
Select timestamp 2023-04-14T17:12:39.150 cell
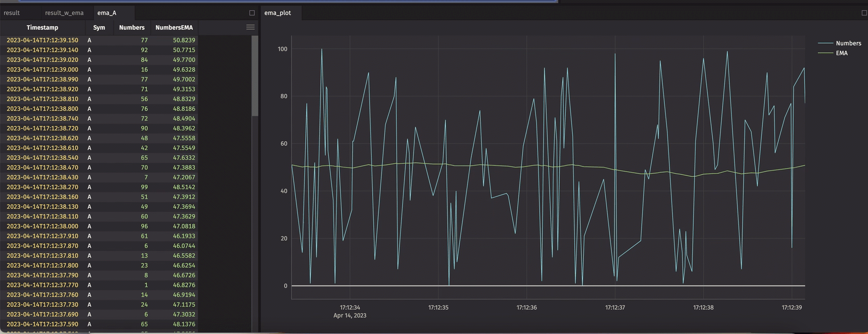click(42, 40)
